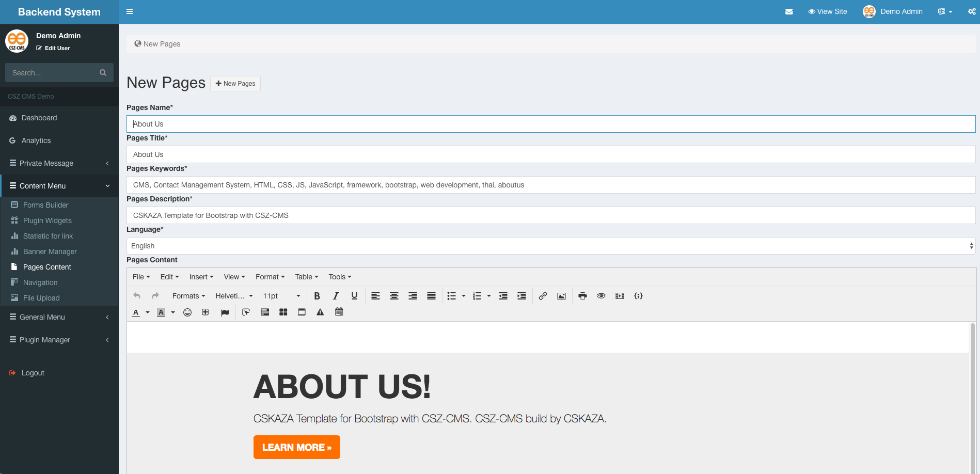Toggle bold formatting
This screenshot has height=474, width=980.
click(x=317, y=296)
